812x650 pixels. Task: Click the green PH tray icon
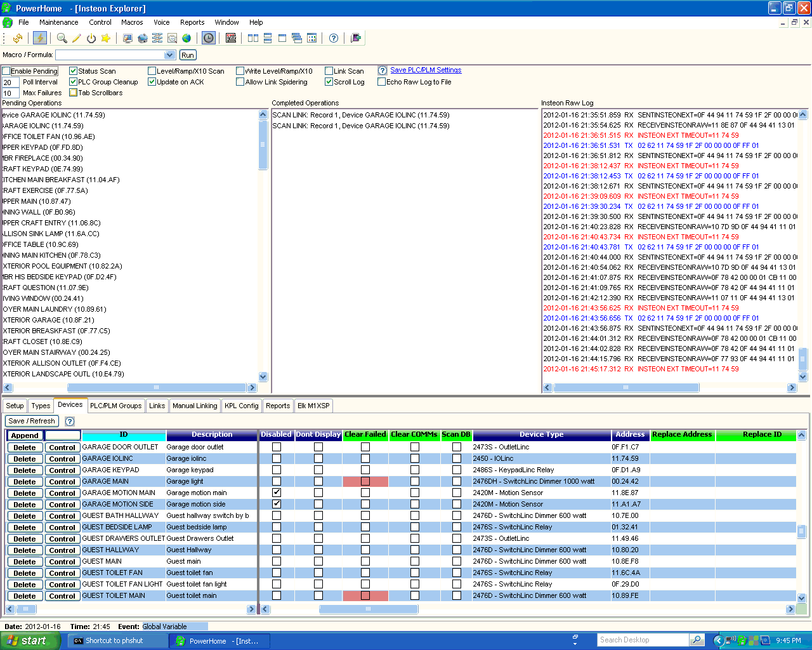coord(742,640)
